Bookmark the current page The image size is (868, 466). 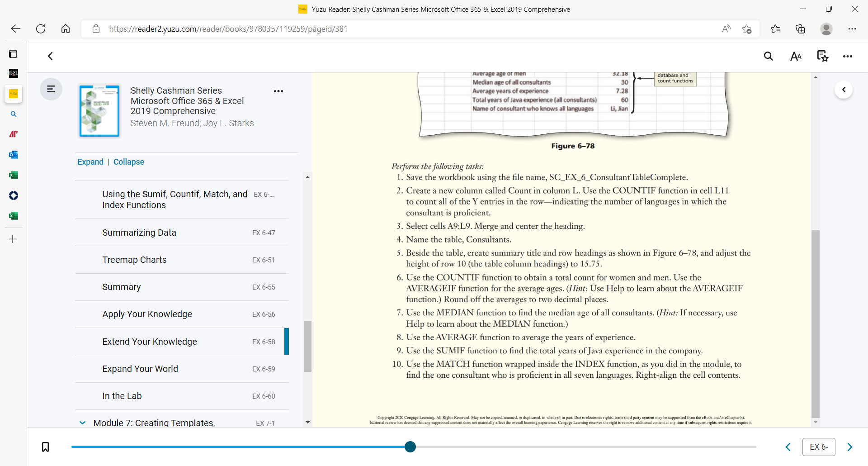(x=46, y=447)
